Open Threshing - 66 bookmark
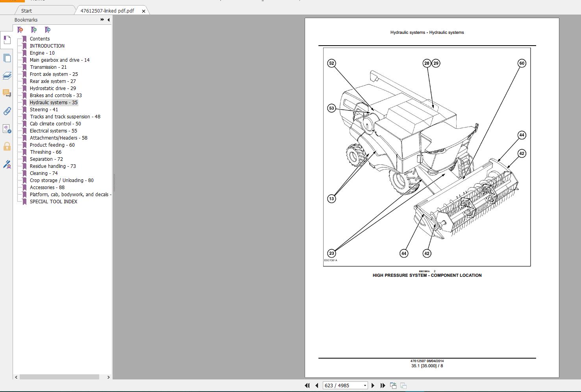Viewport: 581px width, 392px height. click(x=46, y=152)
